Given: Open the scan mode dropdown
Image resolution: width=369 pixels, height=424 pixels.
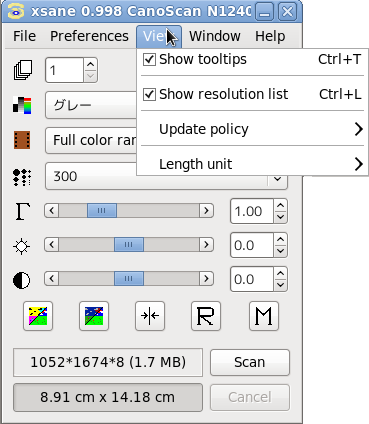Looking at the screenshot, I should [x=91, y=105].
